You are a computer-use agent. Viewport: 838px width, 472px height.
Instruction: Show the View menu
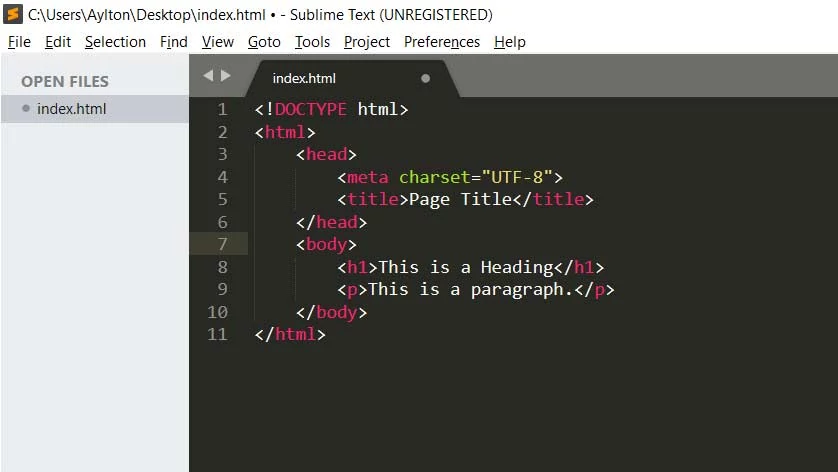pos(217,42)
